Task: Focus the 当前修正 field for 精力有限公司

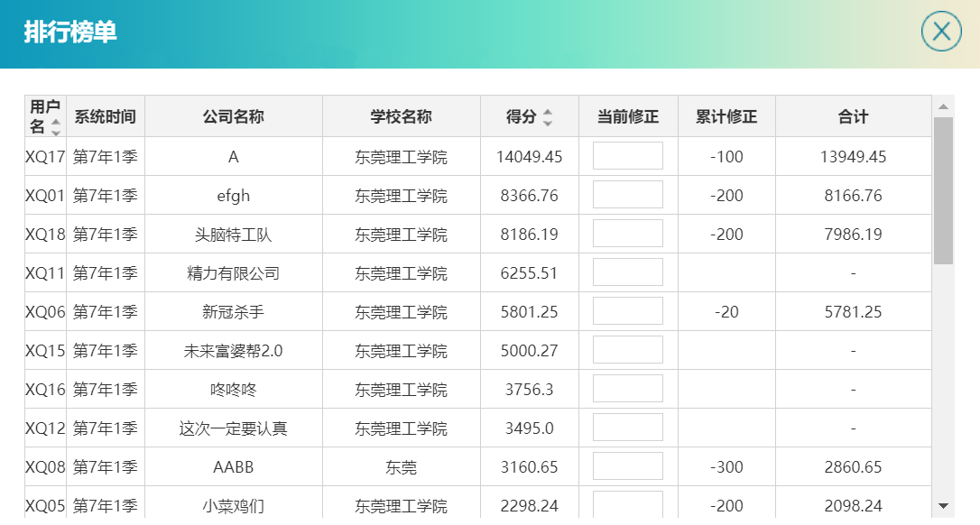Action: pyautogui.click(x=627, y=272)
